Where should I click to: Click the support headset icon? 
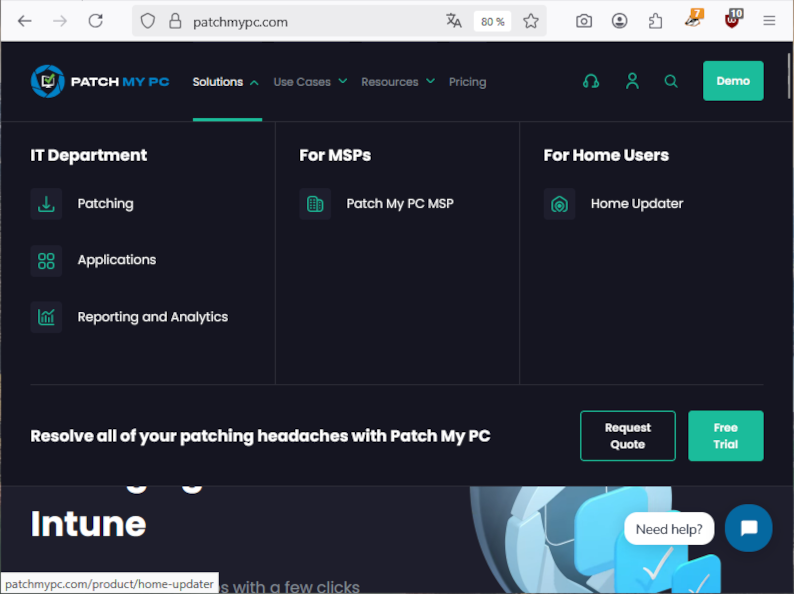tap(591, 81)
